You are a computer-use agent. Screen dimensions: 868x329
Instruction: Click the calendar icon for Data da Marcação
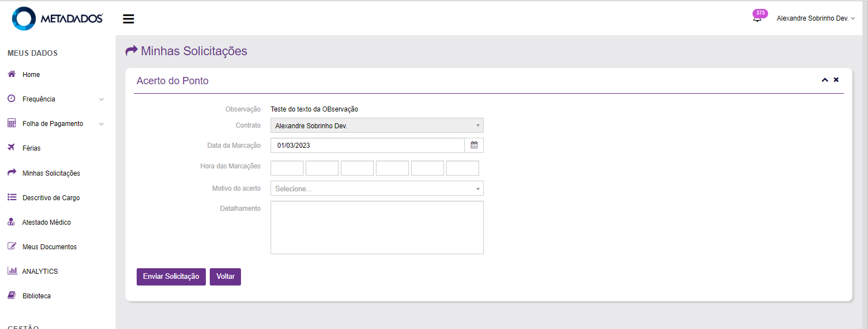click(x=474, y=145)
